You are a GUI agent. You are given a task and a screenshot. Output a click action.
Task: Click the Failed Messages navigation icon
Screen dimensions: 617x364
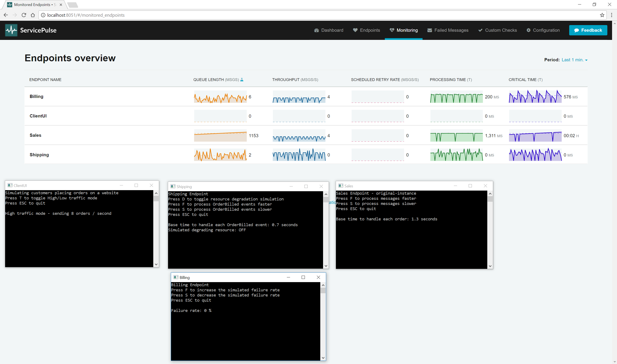click(431, 30)
